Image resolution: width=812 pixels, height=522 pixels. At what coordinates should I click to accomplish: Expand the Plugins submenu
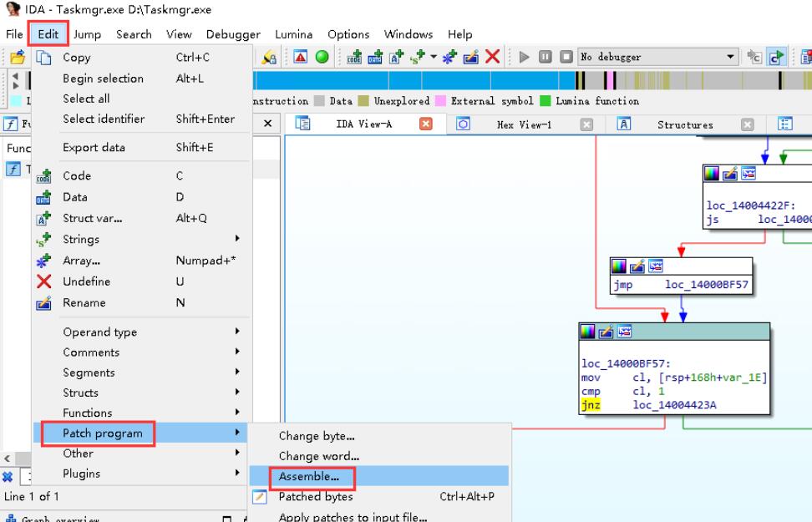(x=237, y=473)
